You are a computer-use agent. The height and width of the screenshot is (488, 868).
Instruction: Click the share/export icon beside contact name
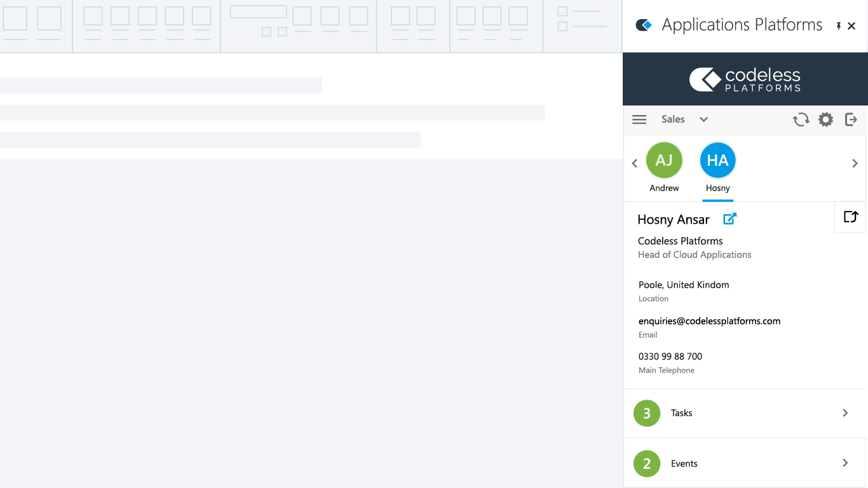[851, 217]
